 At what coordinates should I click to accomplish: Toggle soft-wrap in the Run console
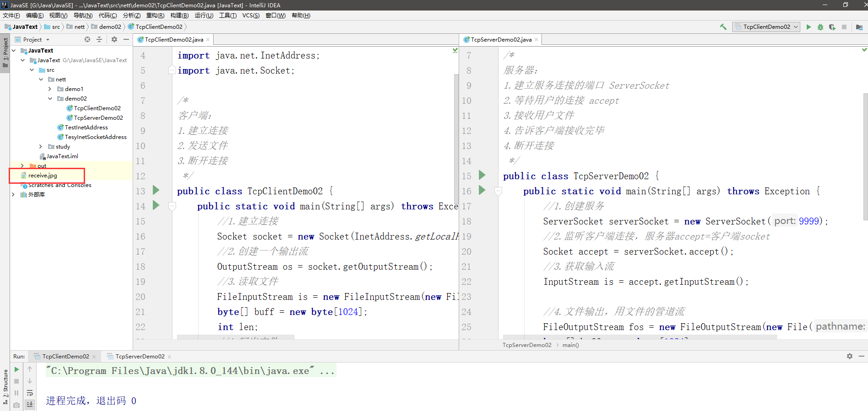pos(30,393)
